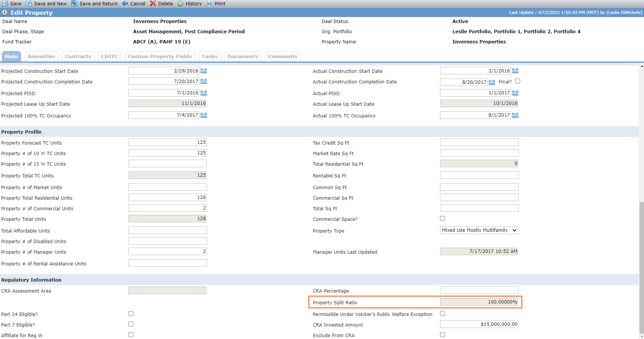
Task: Open calendar picker for Actual PISD
Action: tap(515, 93)
